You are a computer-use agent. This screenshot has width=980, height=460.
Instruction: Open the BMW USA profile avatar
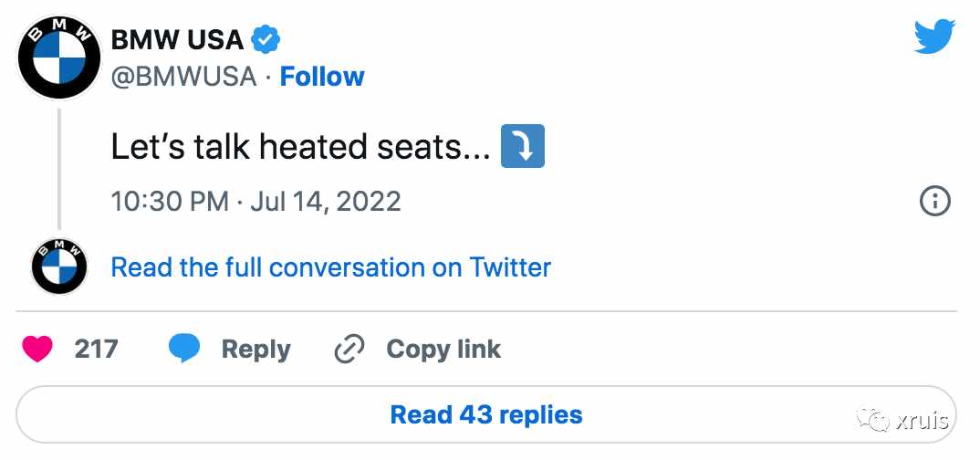tap(58, 57)
